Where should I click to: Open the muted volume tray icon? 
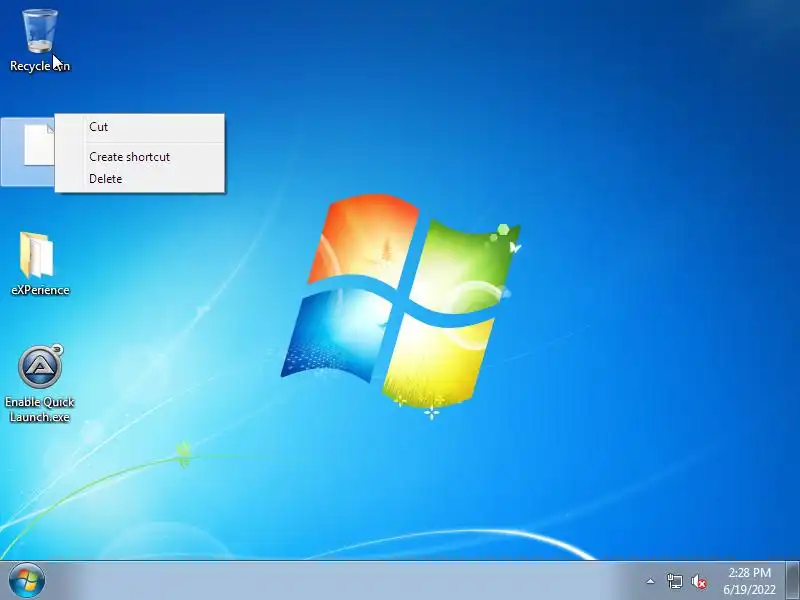click(699, 582)
